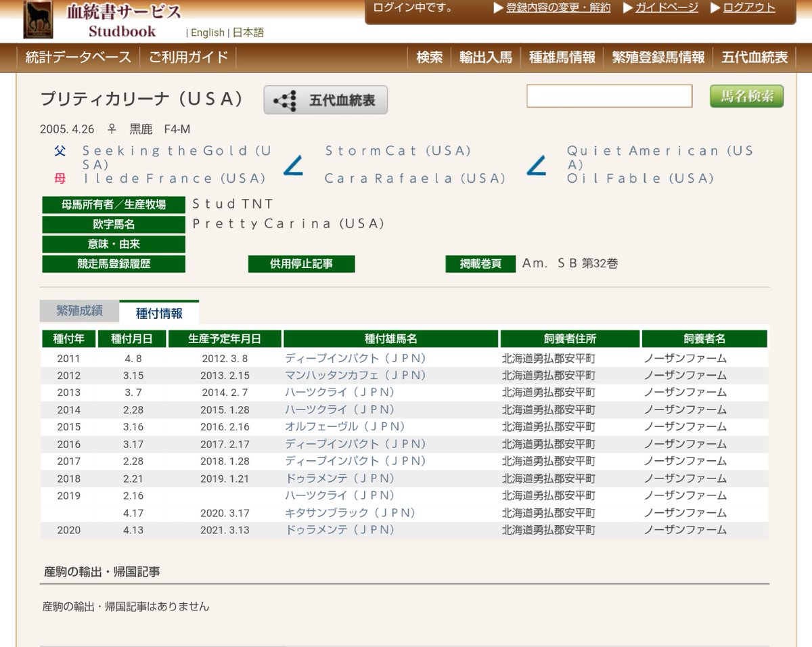Switch language to 日本語
This screenshot has height=647, width=812.
coord(248,32)
